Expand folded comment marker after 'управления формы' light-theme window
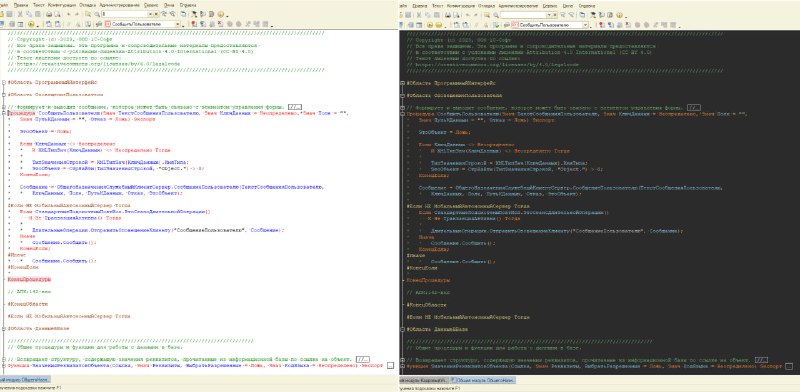Image resolution: width=800 pixels, height=392 pixels. point(294,107)
